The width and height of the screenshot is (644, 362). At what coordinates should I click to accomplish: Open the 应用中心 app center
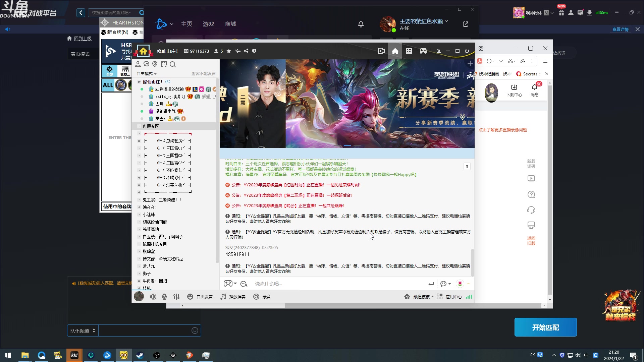click(453, 296)
